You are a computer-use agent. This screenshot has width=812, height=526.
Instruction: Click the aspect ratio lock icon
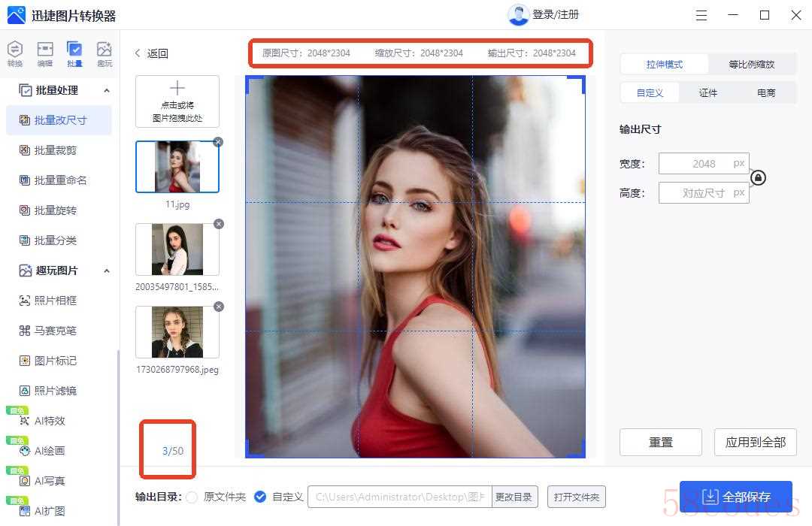[x=759, y=178]
